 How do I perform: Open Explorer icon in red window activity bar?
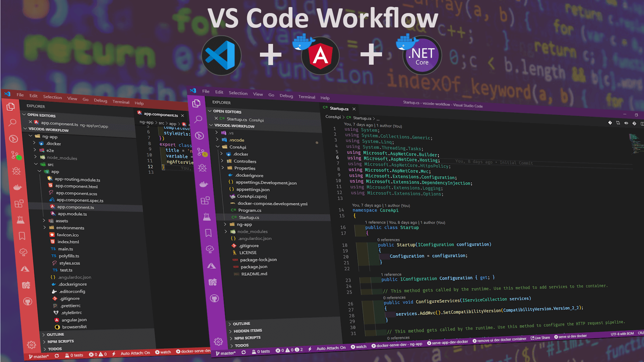[11, 107]
